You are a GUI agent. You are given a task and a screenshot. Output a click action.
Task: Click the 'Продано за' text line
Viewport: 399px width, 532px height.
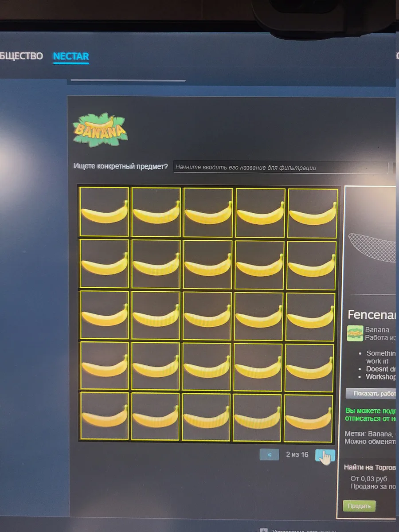[373, 486]
